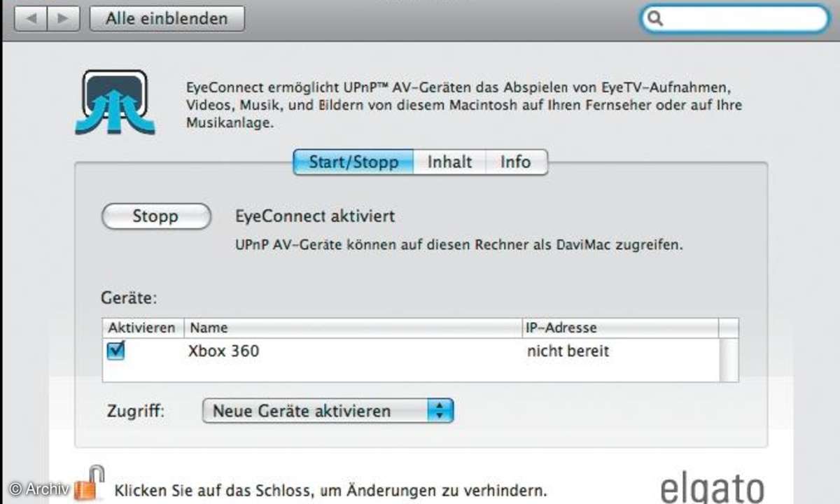Stop EyeConnect with the Stopp button
The height and width of the screenshot is (504, 840).
pos(156,216)
